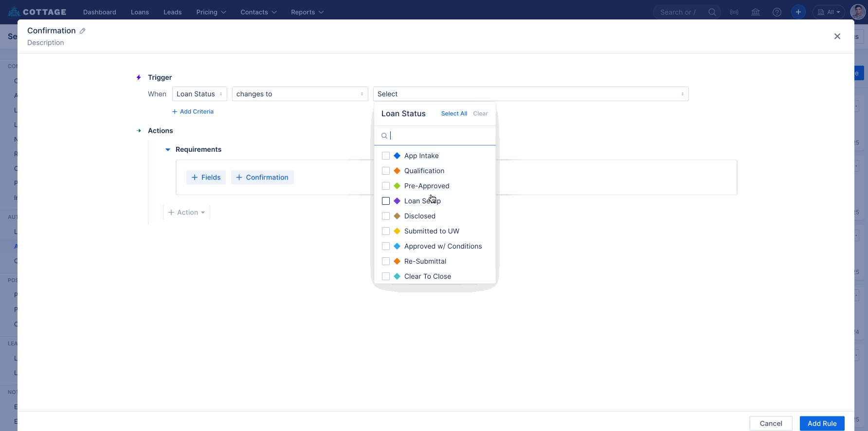Click Clear in Loan Status list
This screenshot has width=868, height=431.
(x=480, y=114)
